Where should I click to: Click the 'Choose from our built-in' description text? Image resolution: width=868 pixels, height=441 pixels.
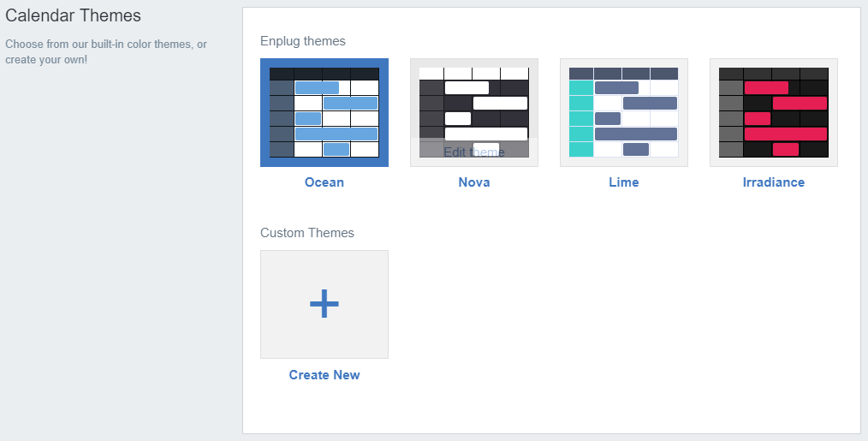click(106, 51)
